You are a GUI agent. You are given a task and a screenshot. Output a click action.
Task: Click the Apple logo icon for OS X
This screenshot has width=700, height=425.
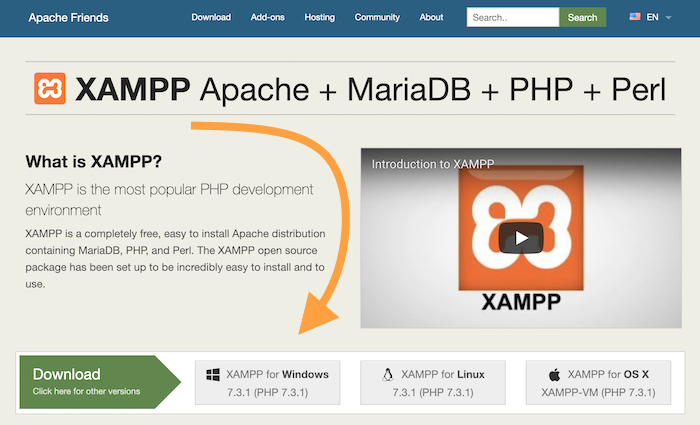(x=554, y=375)
